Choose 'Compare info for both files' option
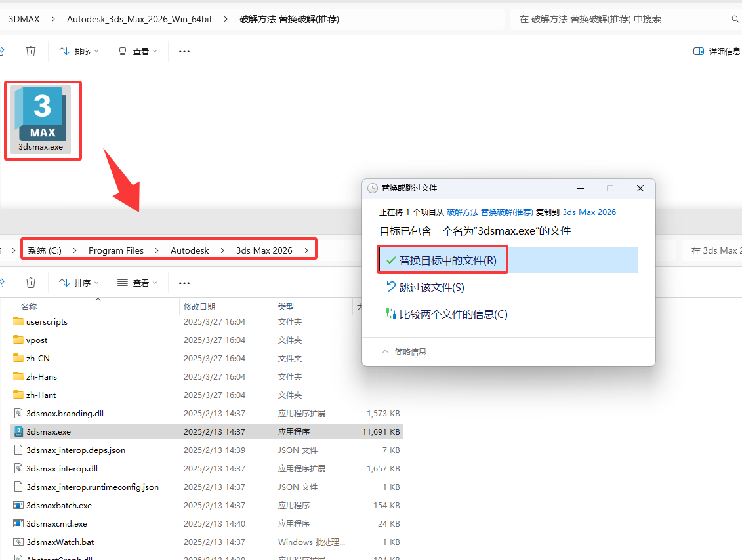 [x=446, y=314]
